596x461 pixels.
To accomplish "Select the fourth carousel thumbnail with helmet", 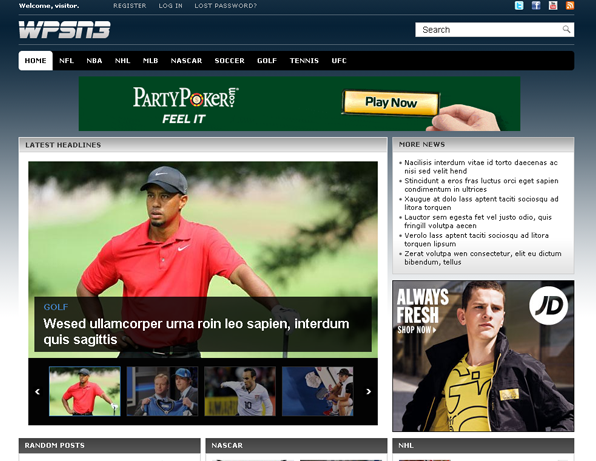I will [x=317, y=391].
